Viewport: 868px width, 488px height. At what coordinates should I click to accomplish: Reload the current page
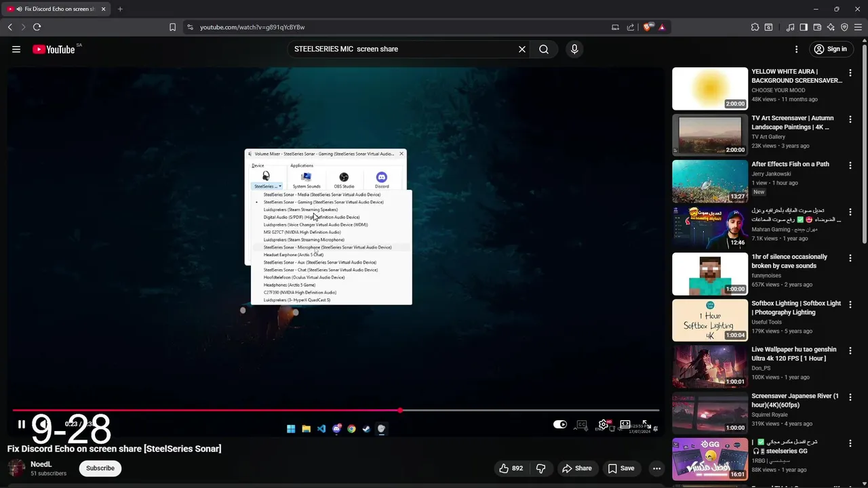pyautogui.click(x=37, y=27)
